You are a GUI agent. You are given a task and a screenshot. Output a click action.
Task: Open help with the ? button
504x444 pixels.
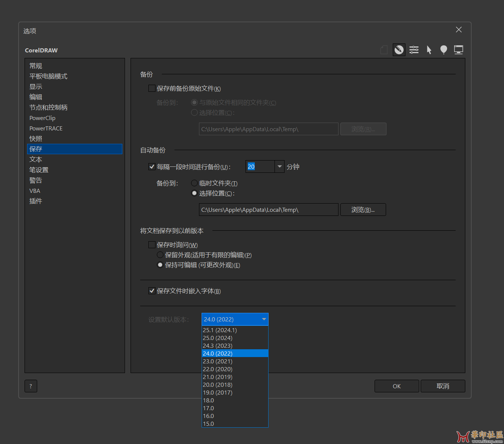coord(31,386)
